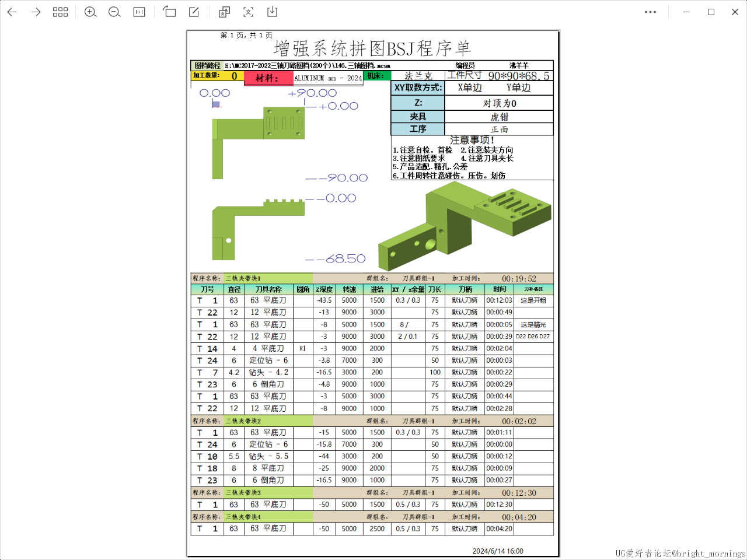Click the red 材料 label cell
Image resolution: width=747 pixels, height=560 pixels.
pyautogui.click(x=268, y=78)
